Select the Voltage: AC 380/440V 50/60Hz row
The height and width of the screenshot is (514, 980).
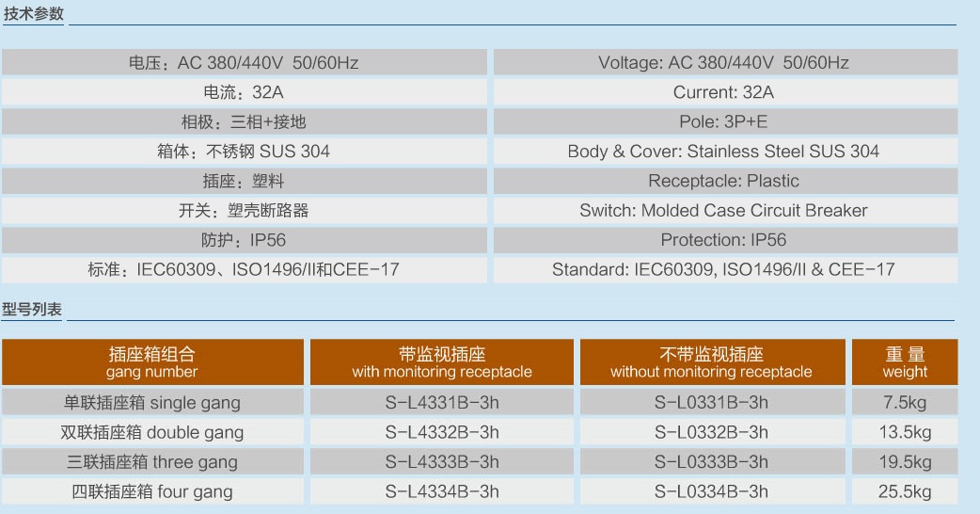pos(726,62)
